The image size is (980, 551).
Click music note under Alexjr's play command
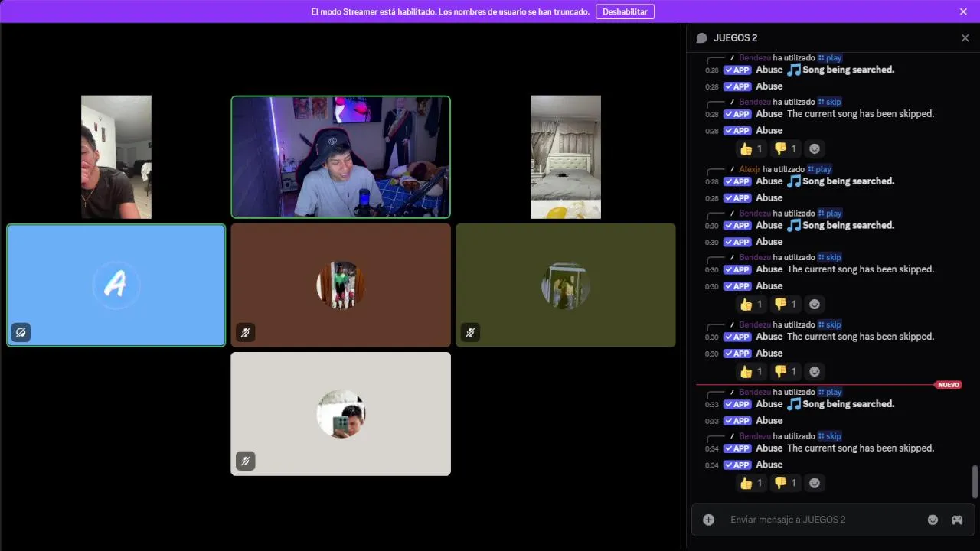794,181
